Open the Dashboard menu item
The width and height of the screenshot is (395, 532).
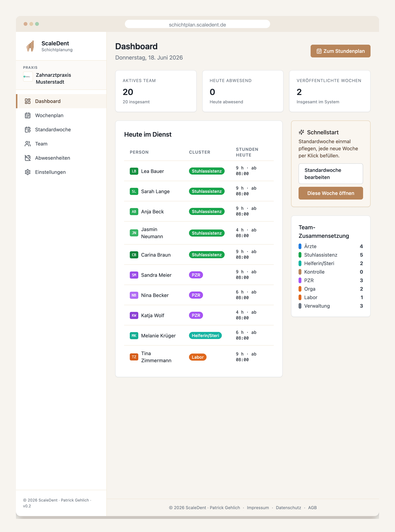coord(61,101)
